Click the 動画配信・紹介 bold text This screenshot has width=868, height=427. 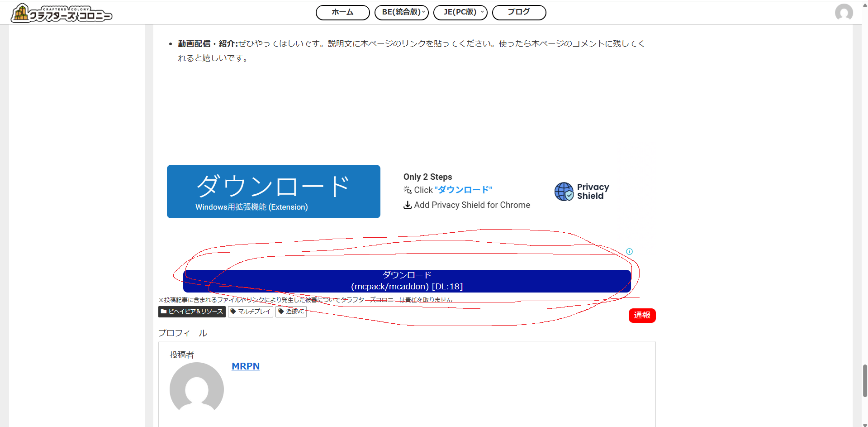(208, 43)
